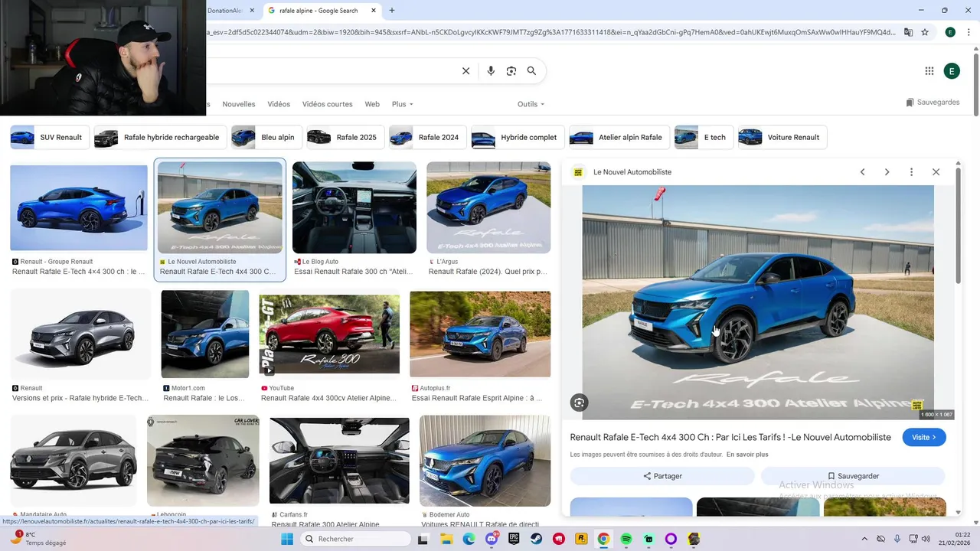Click the blue Visite button
This screenshot has height=551, width=980.
pos(924,437)
